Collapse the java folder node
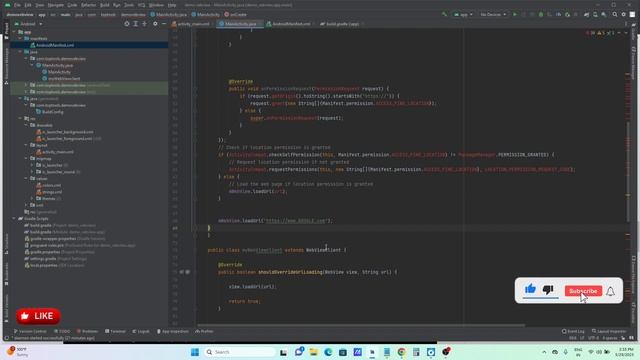 pos(20,52)
